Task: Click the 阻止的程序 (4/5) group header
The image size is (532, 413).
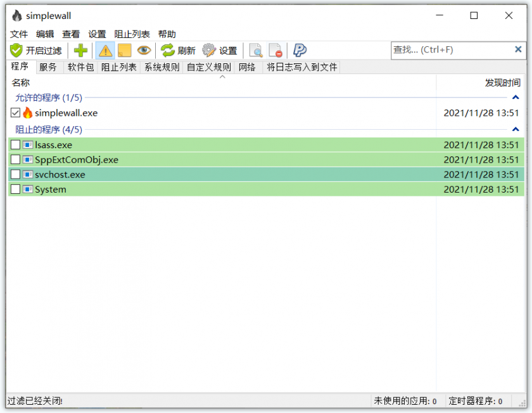Action: pyautogui.click(x=49, y=130)
